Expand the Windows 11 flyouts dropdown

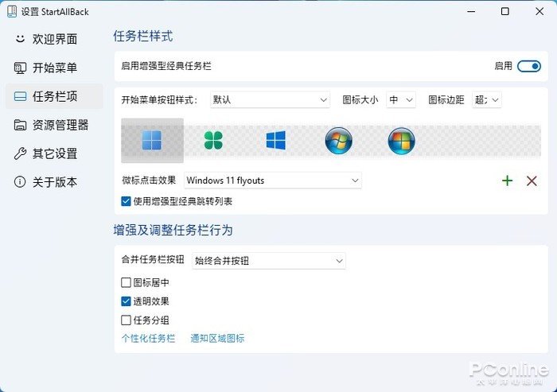pos(272,180)
